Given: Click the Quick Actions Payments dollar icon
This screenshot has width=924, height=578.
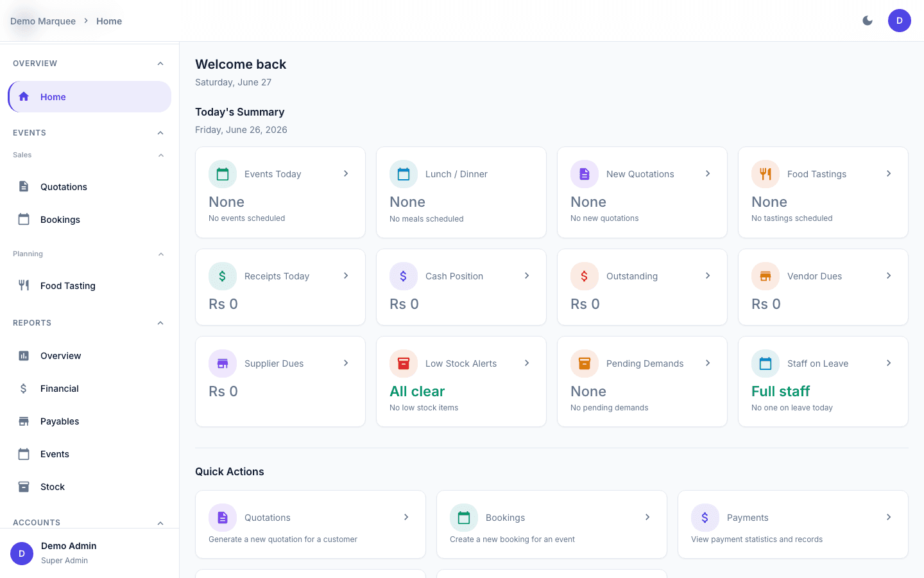Looking at the screenshot, I should (x=705, y=518).
